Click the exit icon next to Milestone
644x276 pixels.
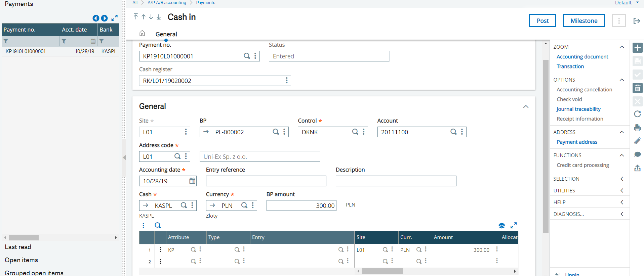[637, 21]
